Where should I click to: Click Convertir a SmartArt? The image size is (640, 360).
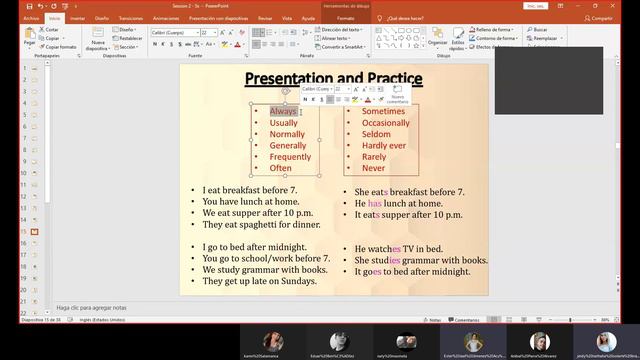tap(339, 47)
